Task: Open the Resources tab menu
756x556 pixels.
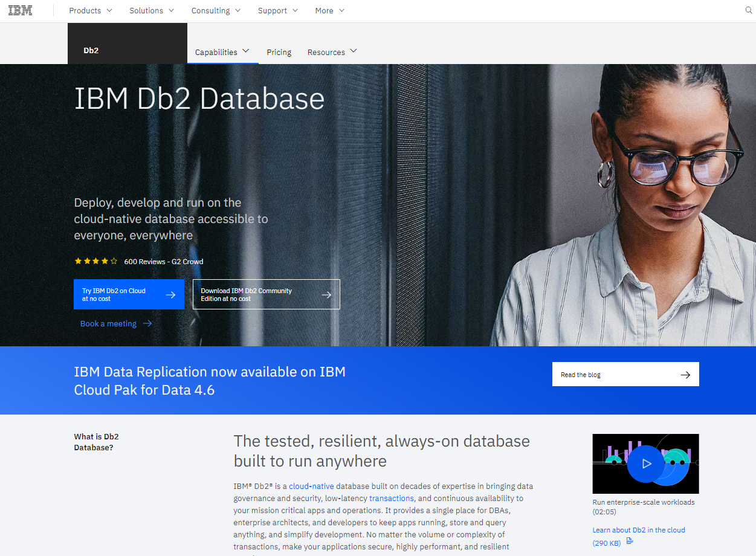Action: pyautogui.click(x=332, y=53)
